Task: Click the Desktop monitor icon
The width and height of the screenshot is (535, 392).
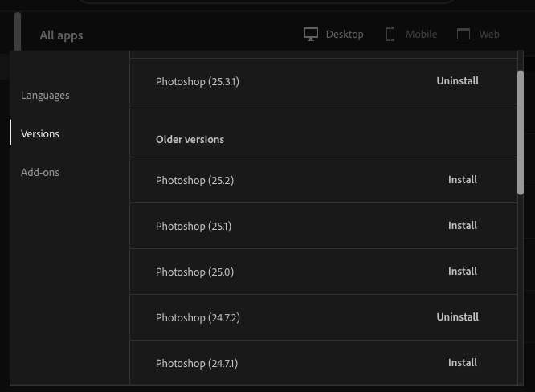Action: [311, 35]
